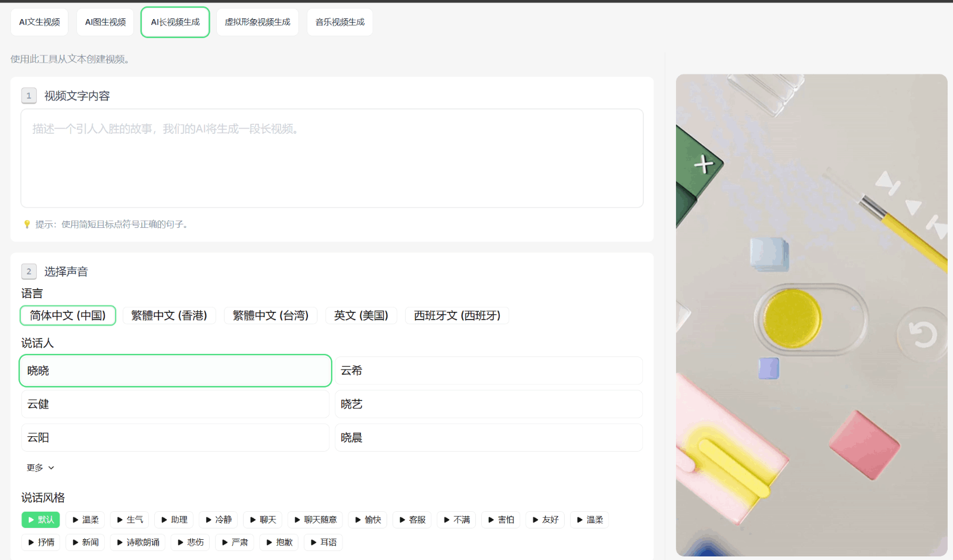Play the 新闻 speaking style preview
This screenshot has height=560, width=953.
(85, 542)
